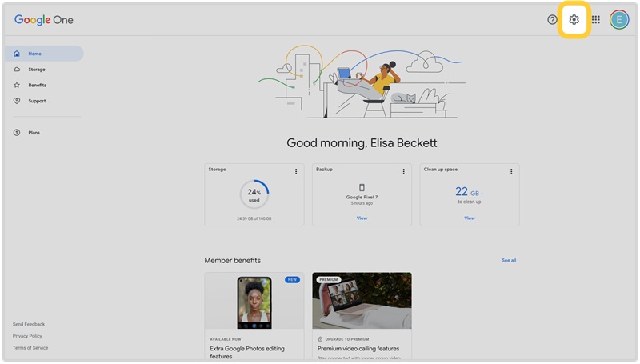Click the star icon beside Benefits

(x=17, y=85)
